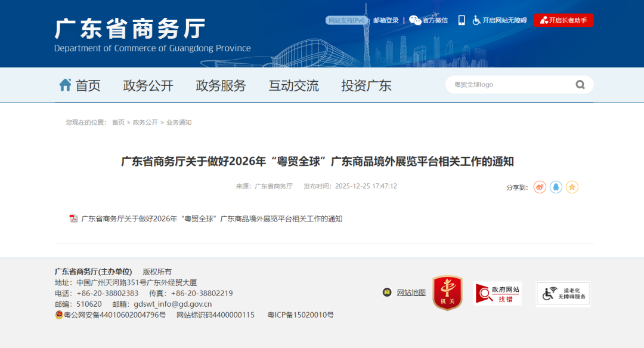Viewport: 644px width, 348px height.
Task: Enable 开启网站无障碍 accessibility mode
Action: pyautogui.click(x=500, y=20)
